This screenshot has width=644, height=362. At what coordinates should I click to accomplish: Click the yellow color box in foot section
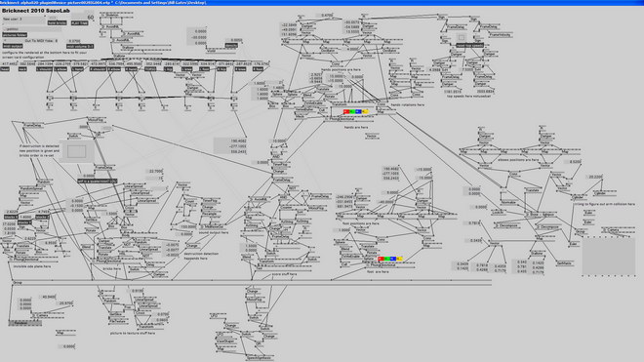point(400,259)
